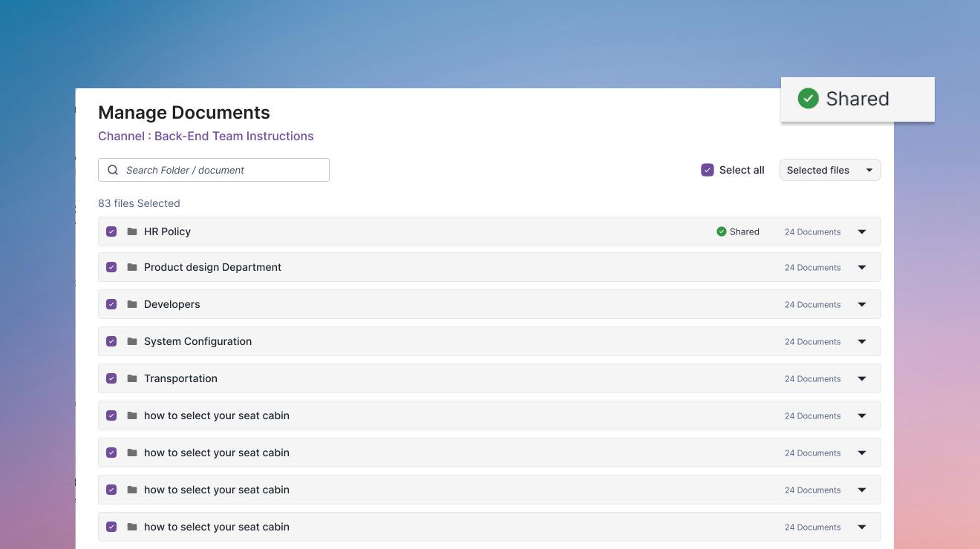The width and height of the screenshot is (980, 549).
Task: Deselect the Transportation folder checkbox
Action: click(111, 378)
